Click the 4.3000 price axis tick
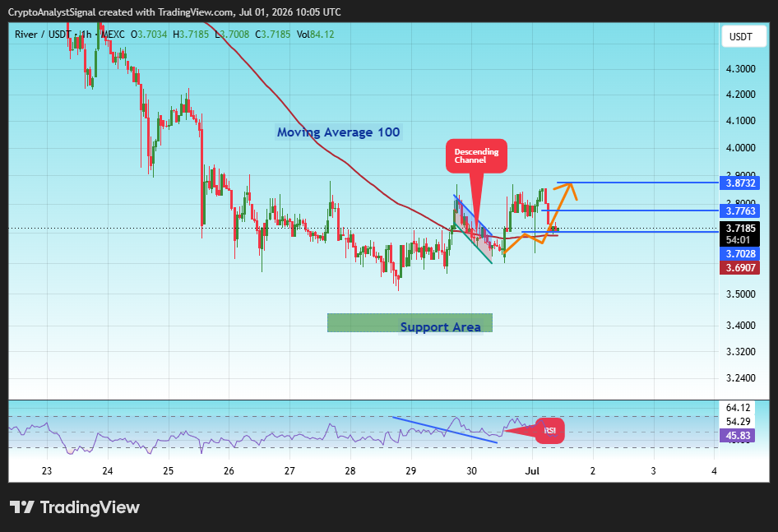 pos(740,69)
